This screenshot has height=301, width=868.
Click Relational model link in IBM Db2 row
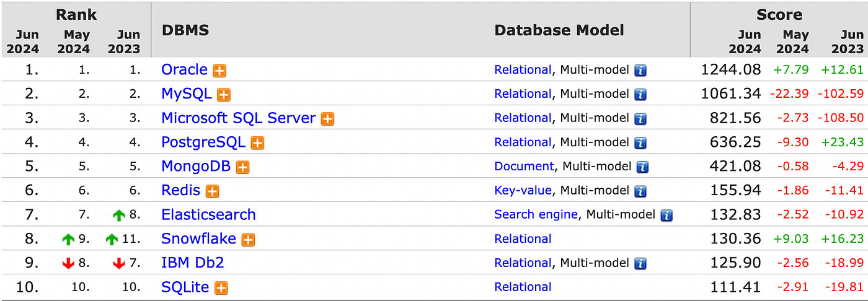point(523,263)
